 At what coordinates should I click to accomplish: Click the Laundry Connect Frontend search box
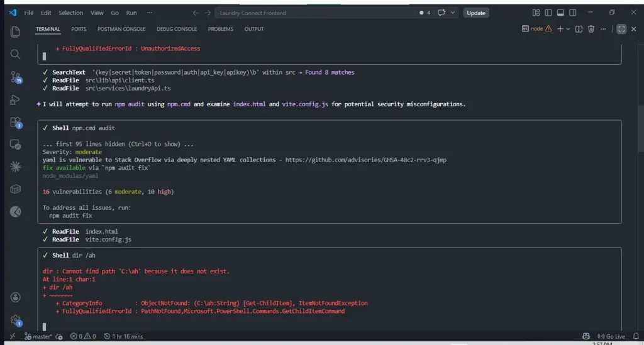tap(314, 13)
